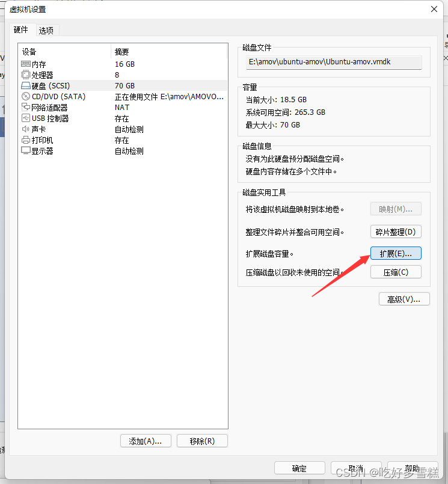Close the 虚拟机设置 dialog window
The width and height of the screenshot is (448, 484).
434,9
